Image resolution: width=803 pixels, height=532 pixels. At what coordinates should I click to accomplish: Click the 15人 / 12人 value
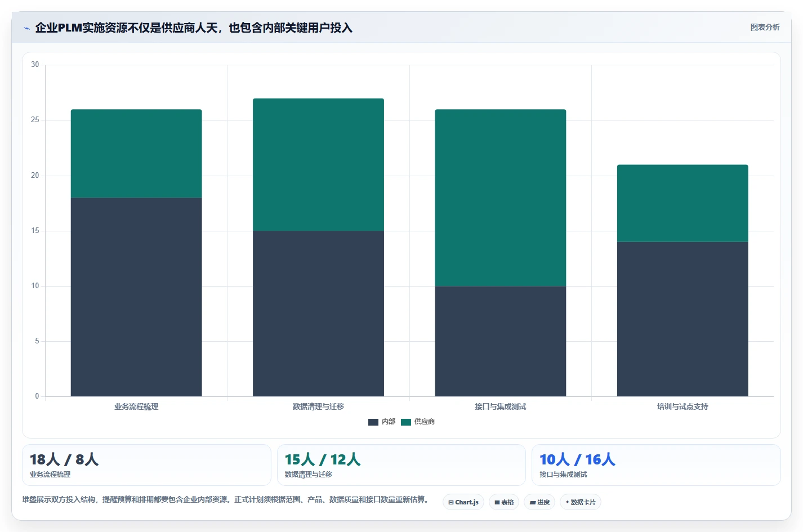323,459
